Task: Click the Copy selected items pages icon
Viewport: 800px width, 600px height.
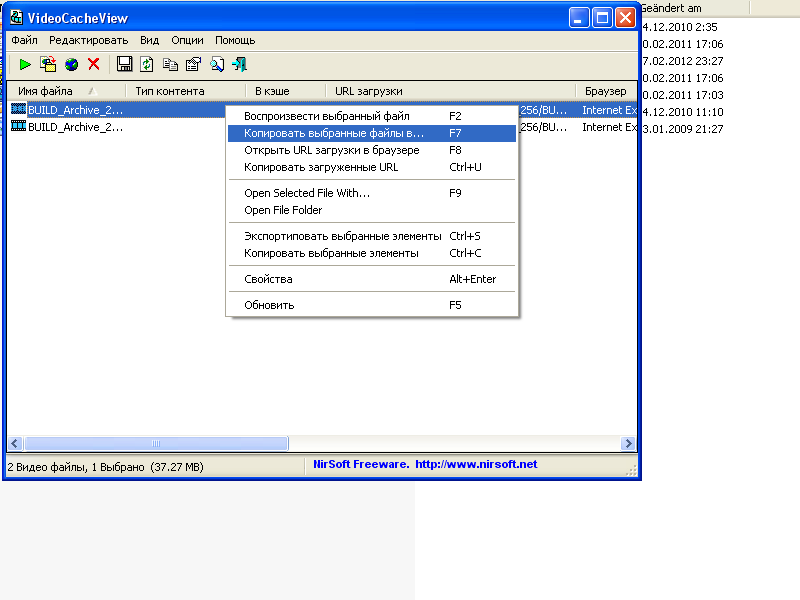Action: 170,64
